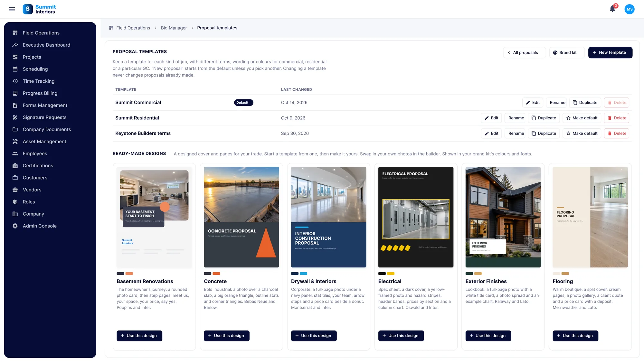644x362 pixels.
Task: Delete the Keystone Builders terms template
Action: pos(617,134)
